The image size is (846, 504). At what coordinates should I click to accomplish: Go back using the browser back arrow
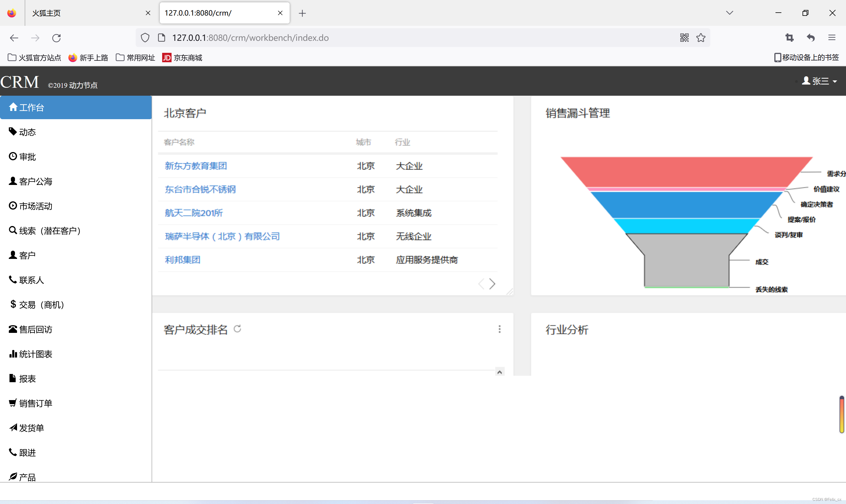[x=14, y=38]
